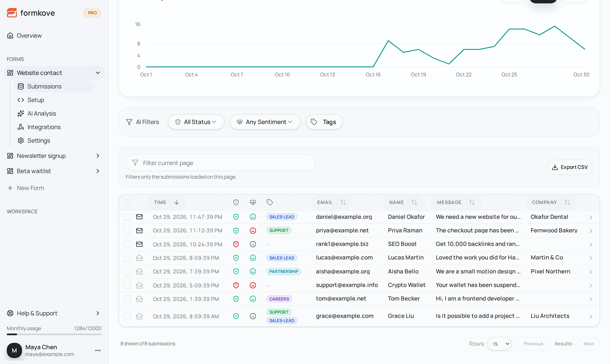Click the Filter current page input
The image size is (610, 364).
tap(220, 163)
